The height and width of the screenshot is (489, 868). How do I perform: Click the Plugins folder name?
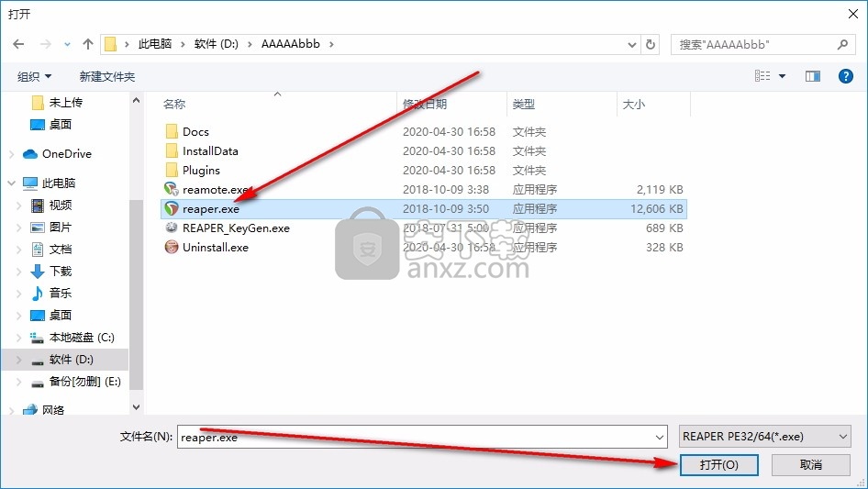(x=202, y=170)
